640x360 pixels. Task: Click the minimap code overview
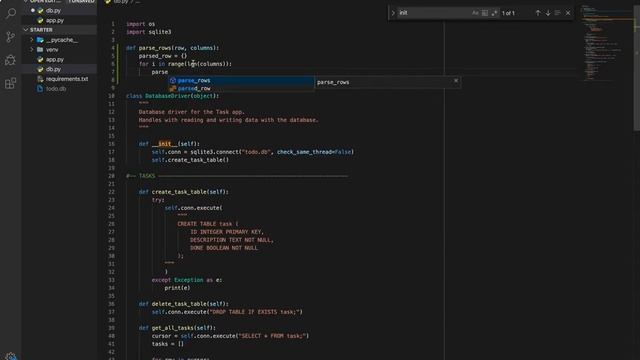pyautogui.click(x=606, y=43)
